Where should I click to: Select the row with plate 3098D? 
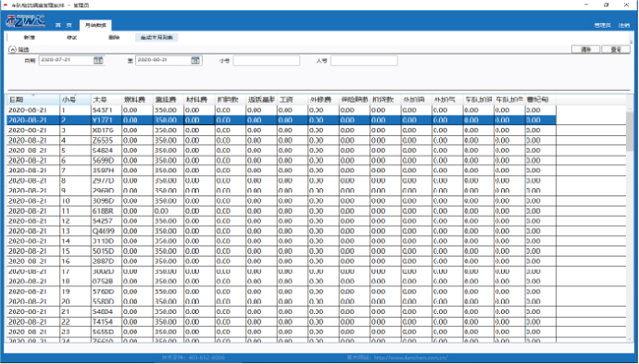[282, 201]
